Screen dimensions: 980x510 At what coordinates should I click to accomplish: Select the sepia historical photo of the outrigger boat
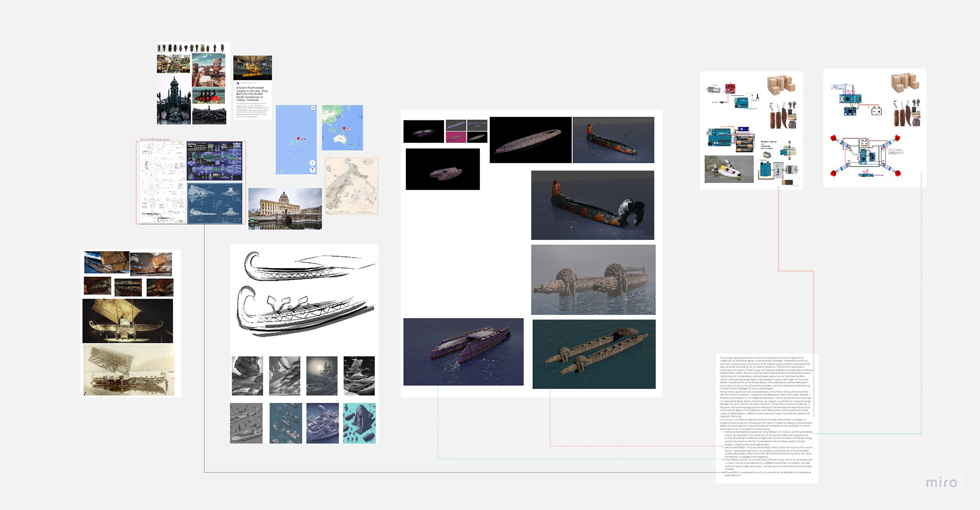click(129, 370)
